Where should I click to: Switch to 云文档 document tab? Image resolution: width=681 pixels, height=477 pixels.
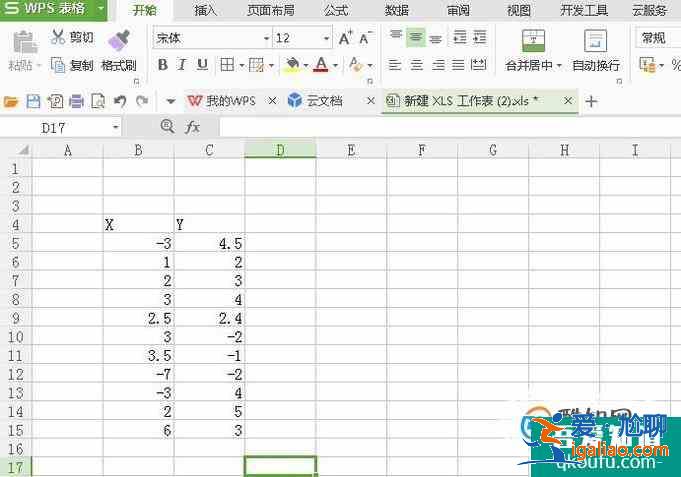(x=316, y=101)
